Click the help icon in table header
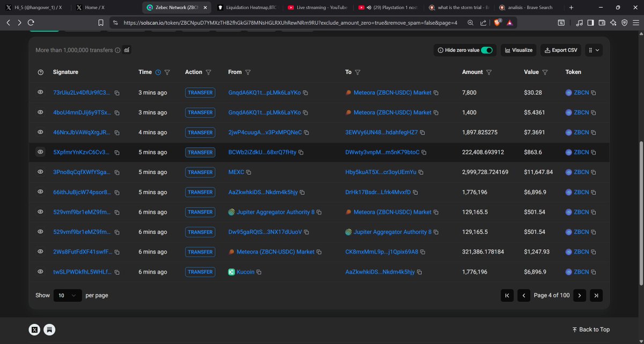This screenshot has width=644, height=344. pos(40,72)
